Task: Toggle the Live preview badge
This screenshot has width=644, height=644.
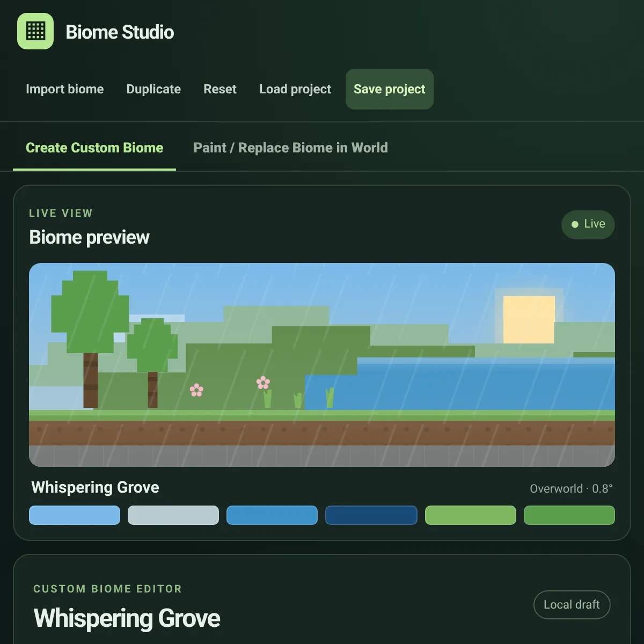Action: pyautogui.click(x=588, y=224)
